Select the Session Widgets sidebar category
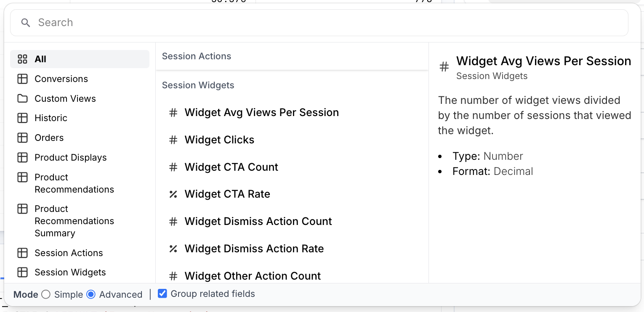The image size is (644, 312). (x=70, y=272)
